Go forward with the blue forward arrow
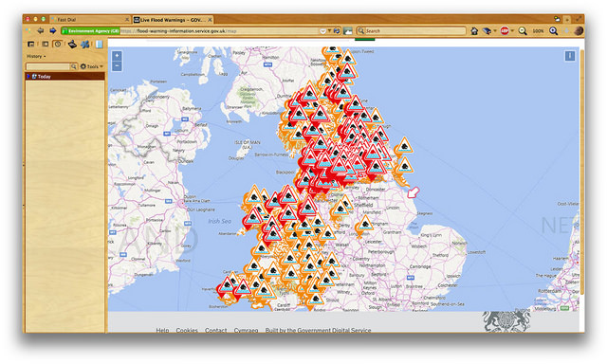The width and height of the screenshot is (607, 364). [x=53, y=31]
